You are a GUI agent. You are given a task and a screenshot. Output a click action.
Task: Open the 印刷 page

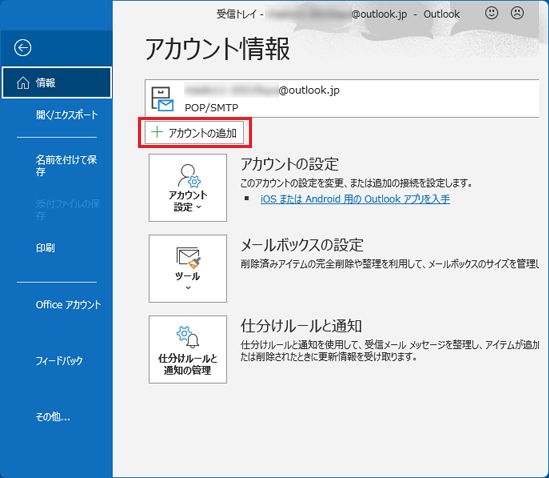pyautogui.click(x=46, y=248)
